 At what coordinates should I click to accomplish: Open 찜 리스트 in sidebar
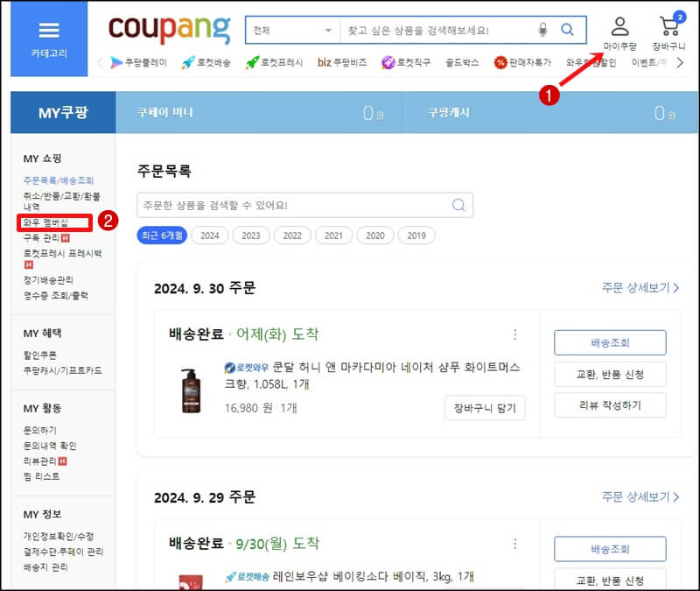click(41, 476)
